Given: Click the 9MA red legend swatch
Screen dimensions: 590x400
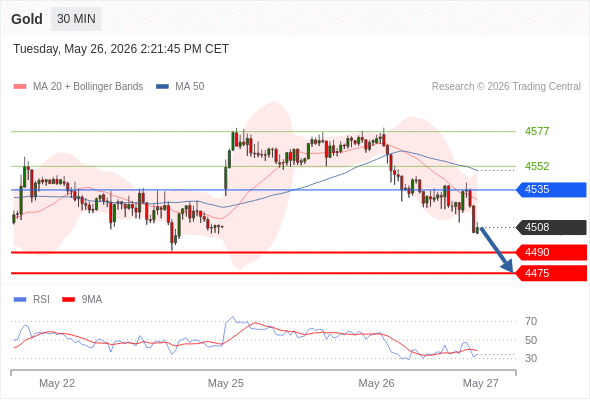Looking at the screenshot, I should pyautogui.click(x=68, y=300).
